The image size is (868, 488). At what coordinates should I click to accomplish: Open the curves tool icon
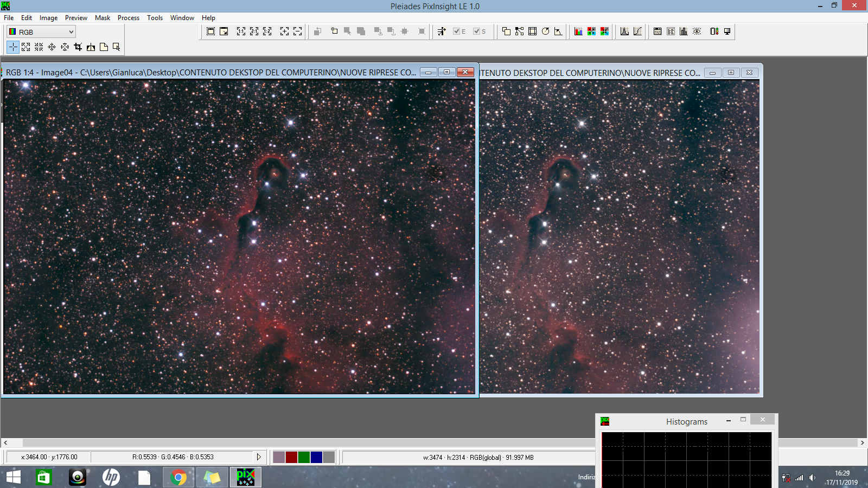tap(637, 31)
